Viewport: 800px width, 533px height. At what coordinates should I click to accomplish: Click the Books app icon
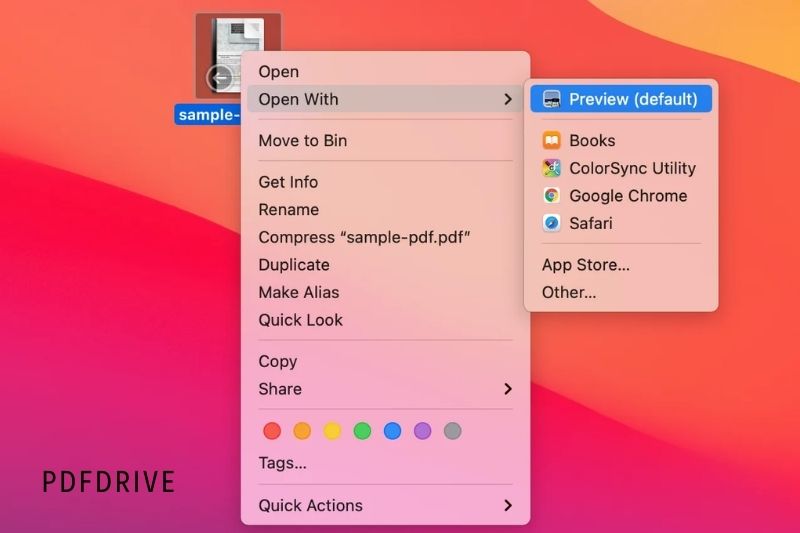(552, 140)
